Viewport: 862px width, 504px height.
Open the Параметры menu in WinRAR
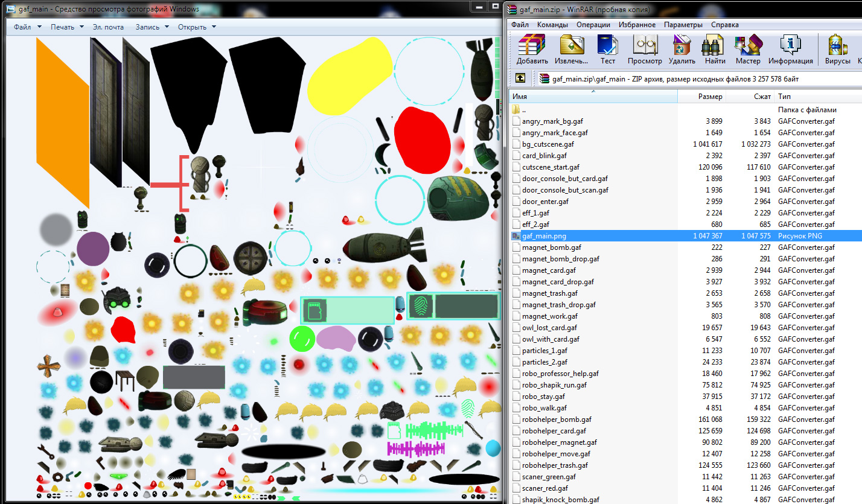[x=683, y=25]
